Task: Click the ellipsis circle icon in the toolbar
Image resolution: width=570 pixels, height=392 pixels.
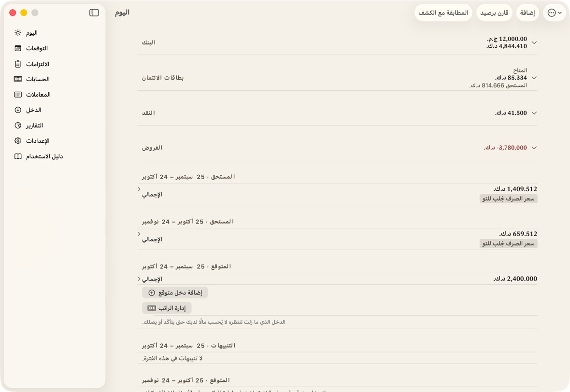Action: 552,13
